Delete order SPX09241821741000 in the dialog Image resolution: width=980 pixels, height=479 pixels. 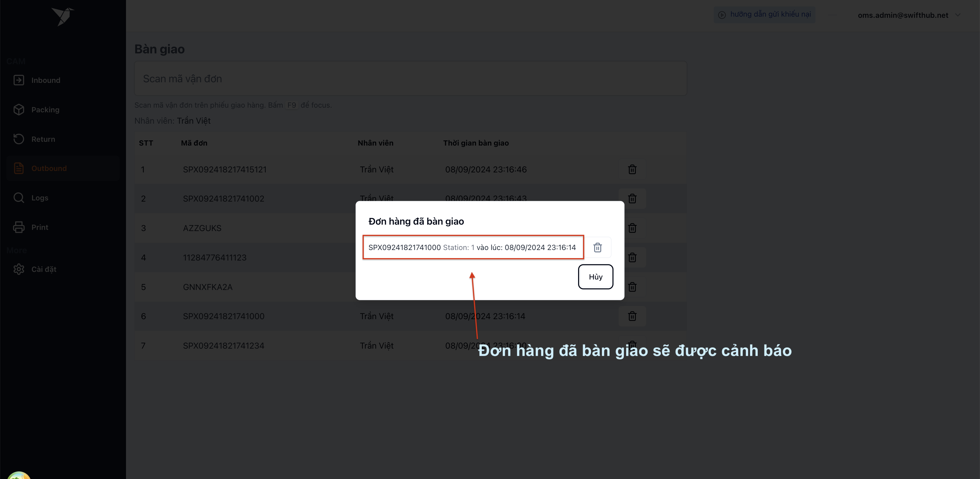(x=597, y=247)
